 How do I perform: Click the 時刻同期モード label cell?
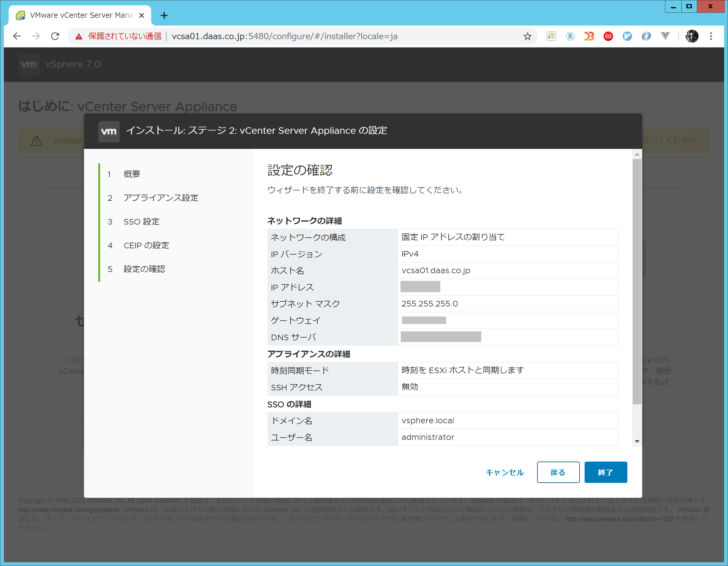click(x=333, y=371)
